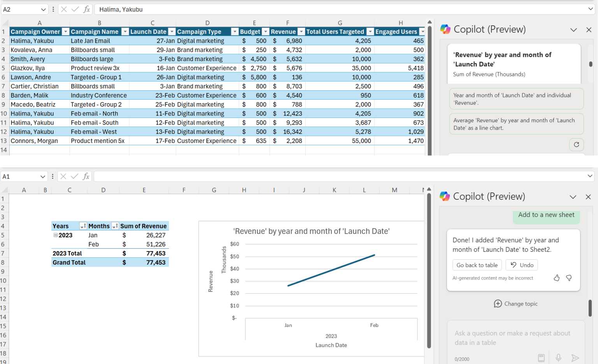This screenshot has width=598, height=364.
Task: Open the Revenue column filter dropdown
Action: coord(301,32)
